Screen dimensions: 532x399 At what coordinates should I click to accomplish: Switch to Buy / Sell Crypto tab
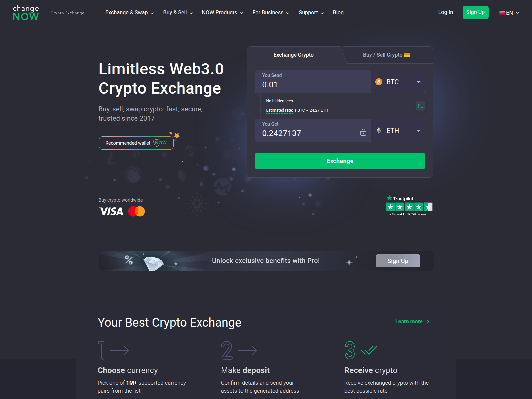click(x=387, y=55)
